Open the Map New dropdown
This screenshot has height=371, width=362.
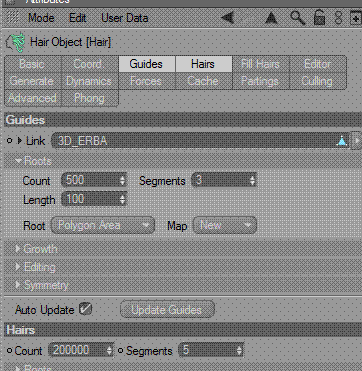click(225, 225)
